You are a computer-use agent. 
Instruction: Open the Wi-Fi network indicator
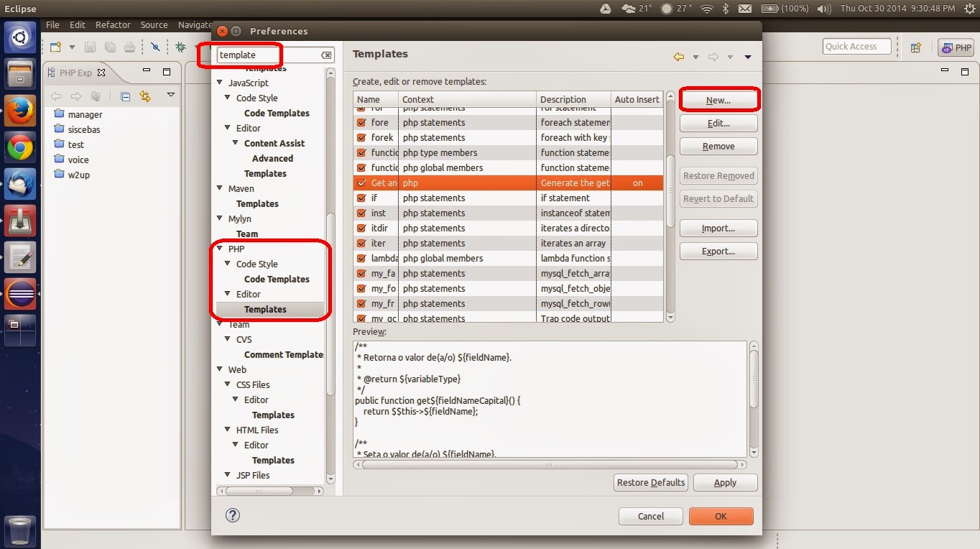[706, 9]
